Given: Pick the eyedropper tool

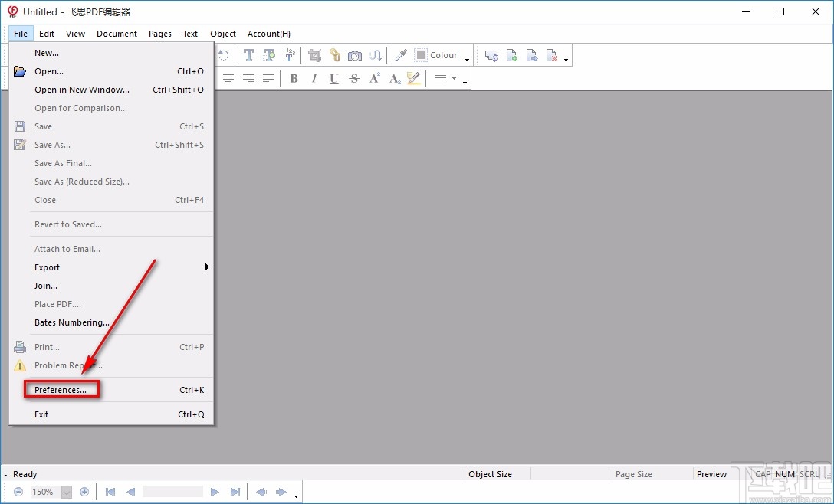Looking at the screenshot, I should tap(400, 55).
